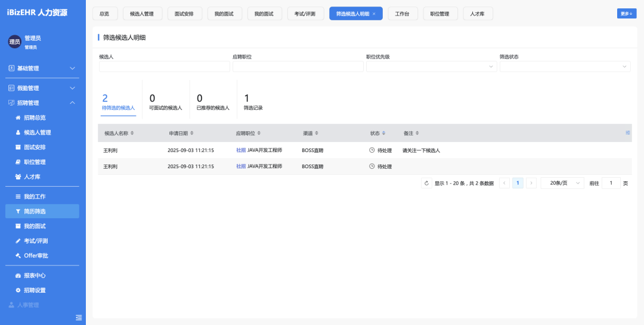Viewport: 644px width, 325px height.
Task: Click the 招聘设置 gear icon
Action: (x=18, y=290)
